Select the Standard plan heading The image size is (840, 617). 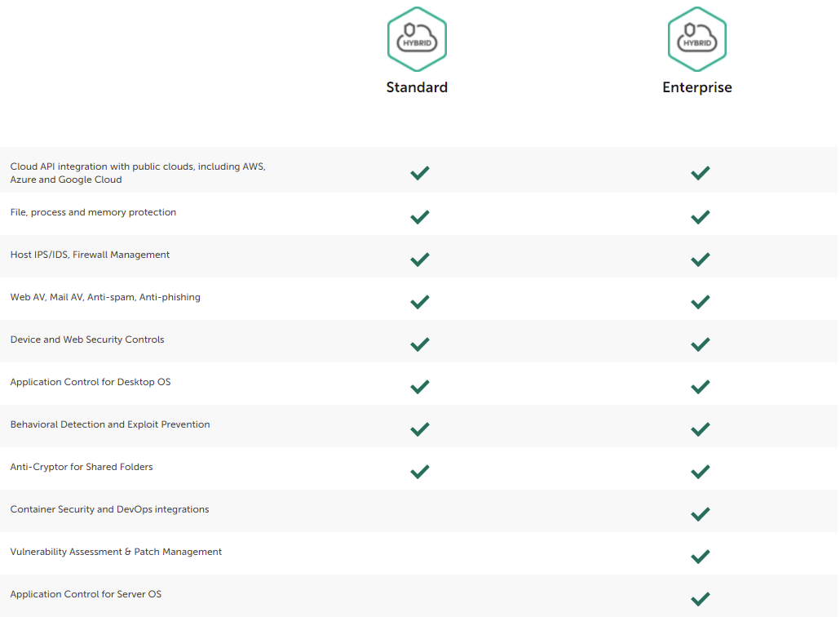(417, 87)
